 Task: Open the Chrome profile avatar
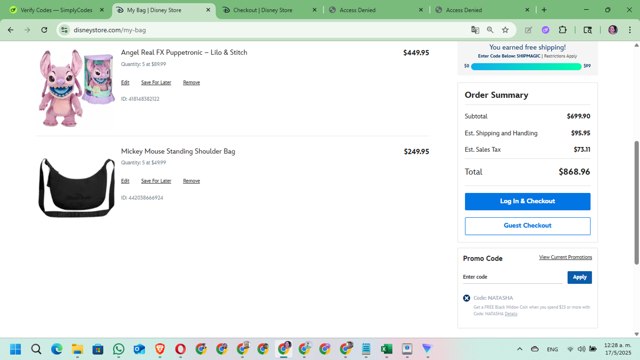point(613,30)
